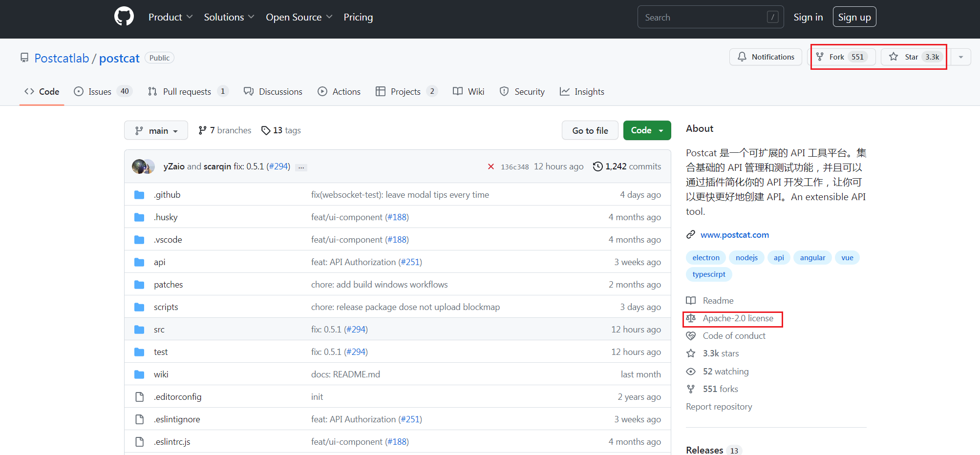Screen dimensions: 980x455
Task: Click the nodejs topic tag
Action: tap(746, 258)
